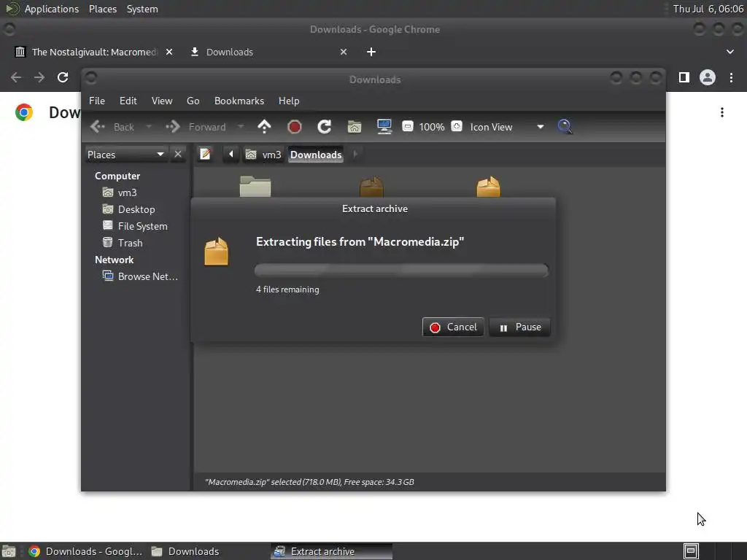This screenshot has width=747, height=560.
Task: Open File System in sidebar
Action: [135, 226]
